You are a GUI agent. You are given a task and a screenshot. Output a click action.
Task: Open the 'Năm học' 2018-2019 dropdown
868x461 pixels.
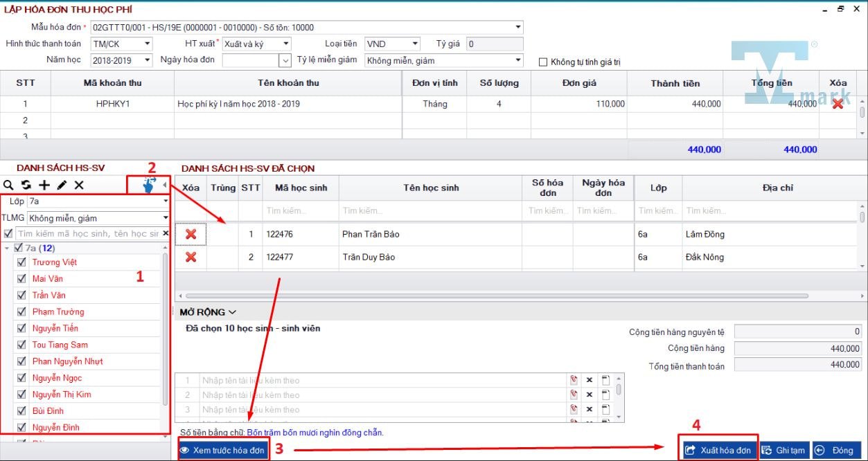[x=147, y=60]
